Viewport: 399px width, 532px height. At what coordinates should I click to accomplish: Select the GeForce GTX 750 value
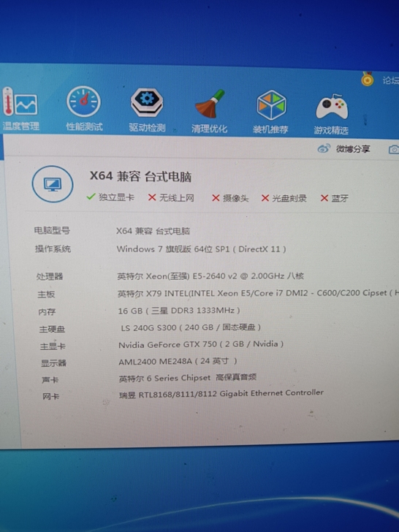click(201, 344)
